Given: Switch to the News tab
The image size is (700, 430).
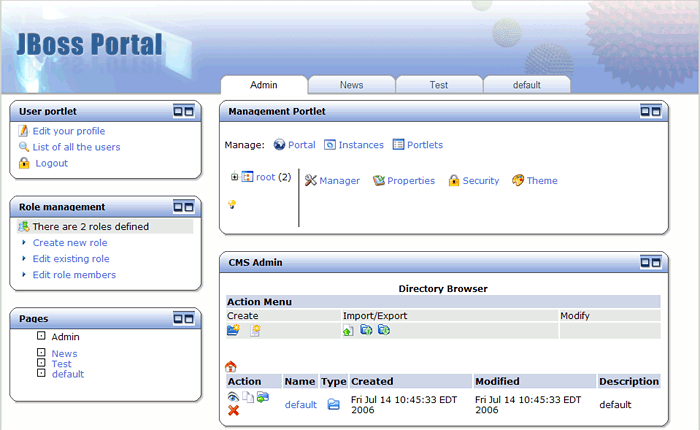Looking at the screenshot, I should [351, 85].
